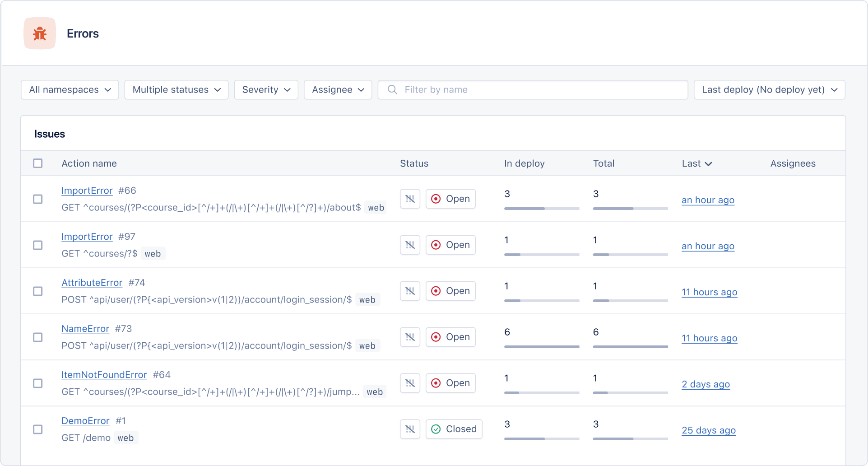Change Open status of AttributeError #74
This screenshot has width=868, height=466.
pos(450,291)
